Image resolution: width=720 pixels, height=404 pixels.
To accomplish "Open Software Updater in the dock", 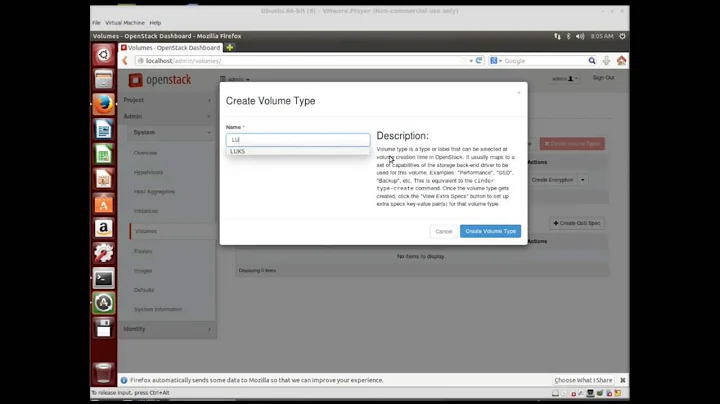I will tap(103, 303).
